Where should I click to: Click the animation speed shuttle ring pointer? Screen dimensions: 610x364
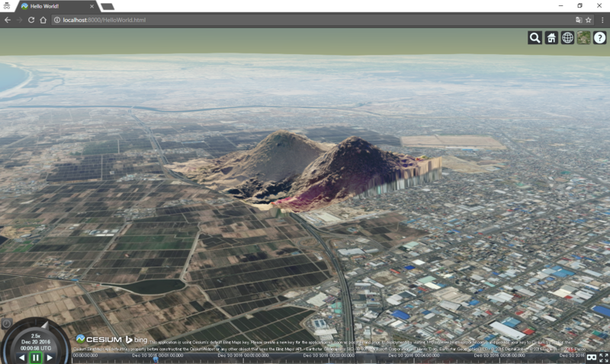coord(45,325)
